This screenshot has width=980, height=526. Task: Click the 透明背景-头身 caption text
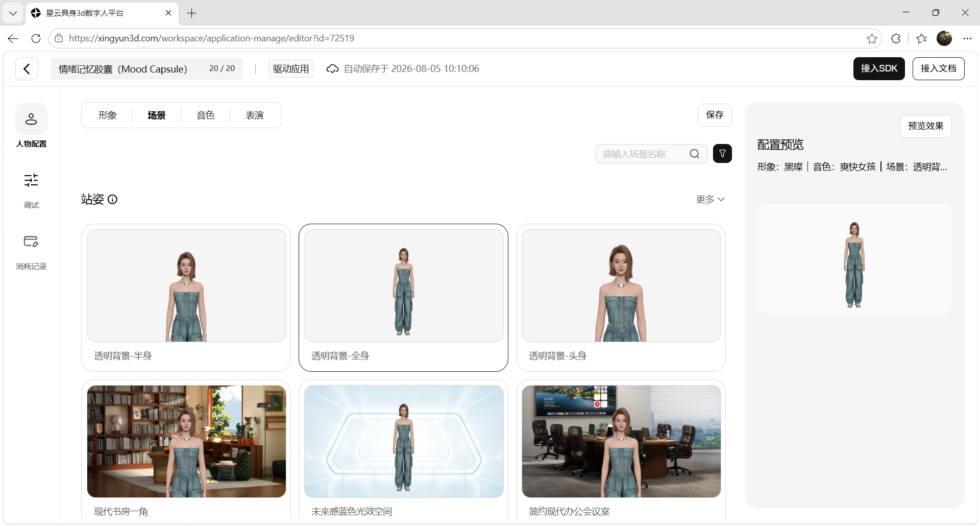558,356
